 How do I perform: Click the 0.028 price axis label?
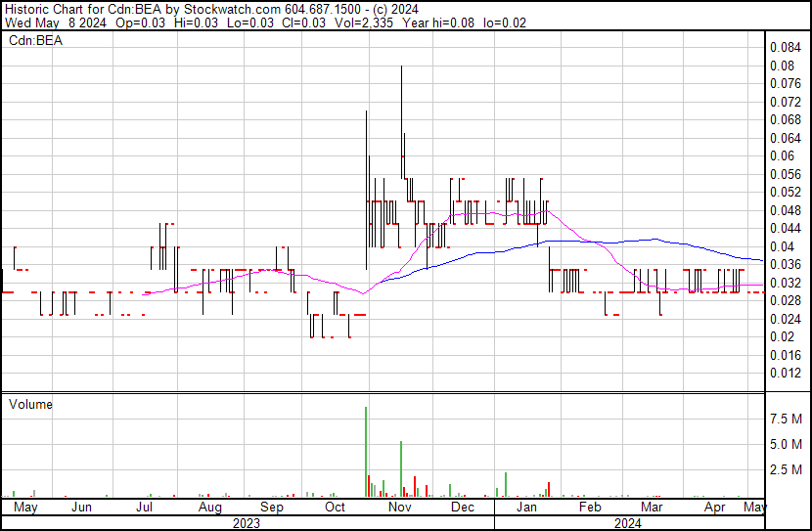(786, 301)
